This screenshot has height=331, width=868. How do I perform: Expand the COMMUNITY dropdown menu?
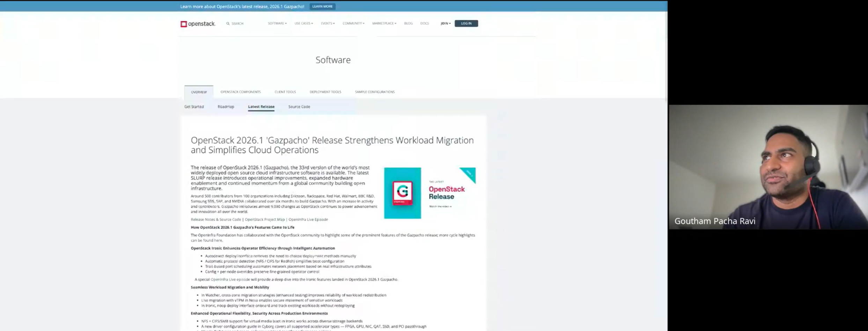tap(353, 23)
